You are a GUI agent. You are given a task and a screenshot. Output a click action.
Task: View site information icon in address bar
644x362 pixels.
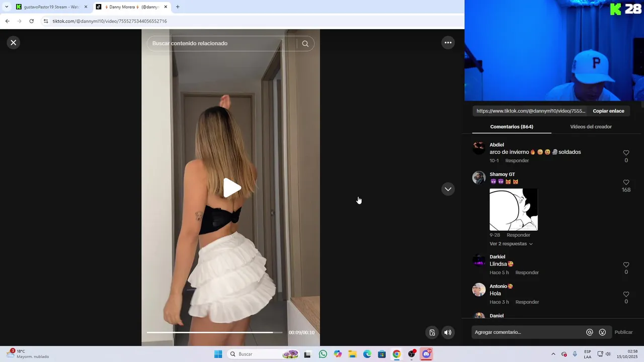click(46, 21)
